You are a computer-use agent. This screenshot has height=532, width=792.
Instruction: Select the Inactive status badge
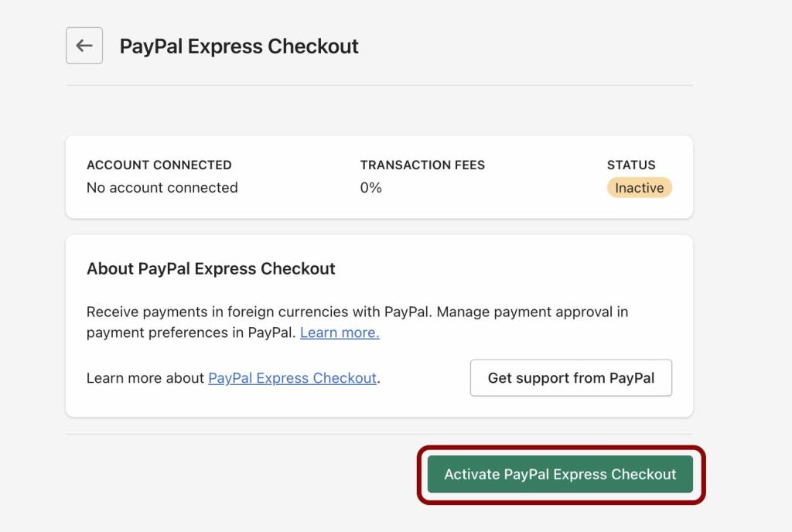[x=639, y=188]
